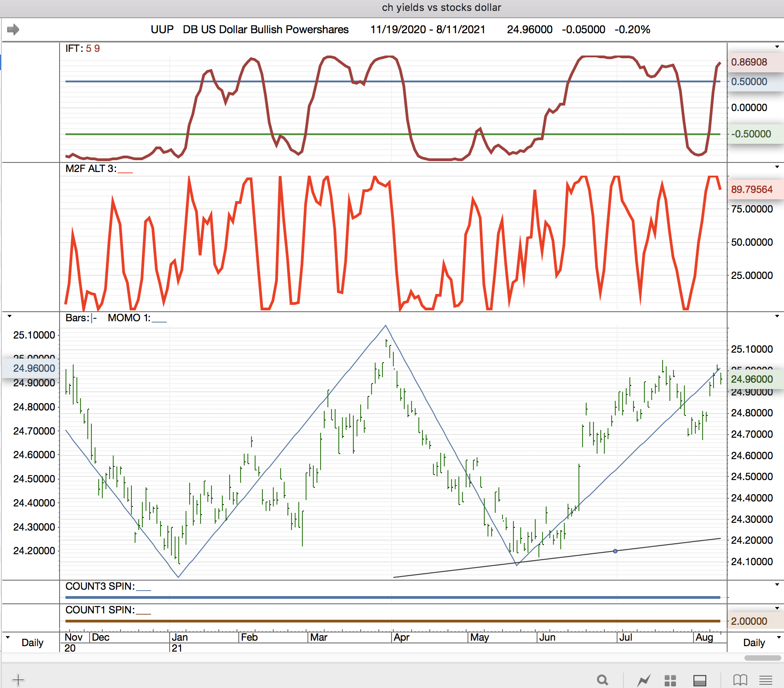The width and height of the screenshot is (784, 688).
Task: Click the red M2F ALT 3 line swatch
Action: (126, 172)
